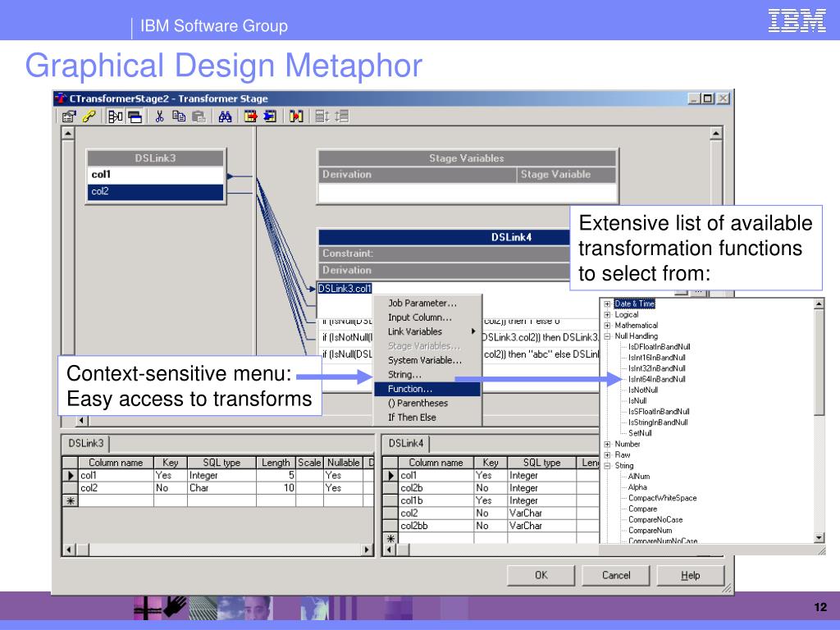Viewport: 840px width, 630px height.
Task: Click the Load column definition icon
Action: click(250, 116)
